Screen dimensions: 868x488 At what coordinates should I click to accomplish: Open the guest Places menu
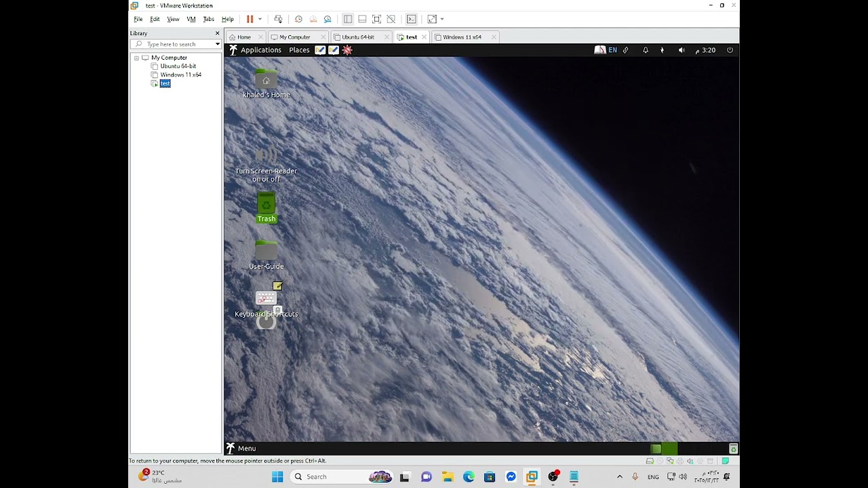coord(299,50)
